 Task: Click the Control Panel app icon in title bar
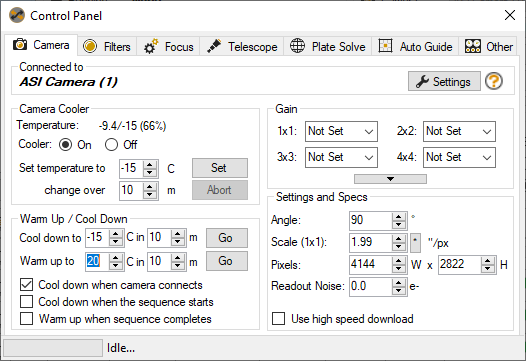(x=17, y=15)
